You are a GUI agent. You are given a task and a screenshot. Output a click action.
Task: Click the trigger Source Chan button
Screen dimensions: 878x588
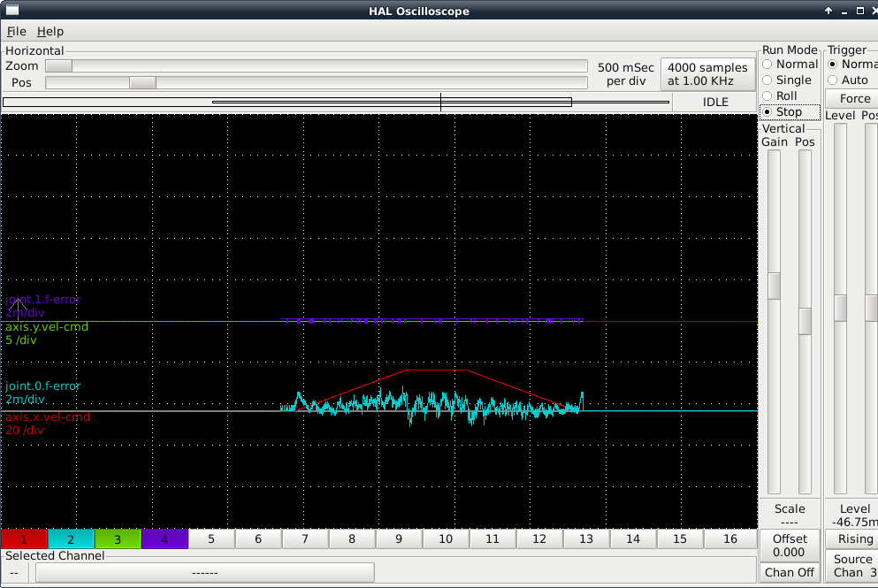(x=851, y=566)
